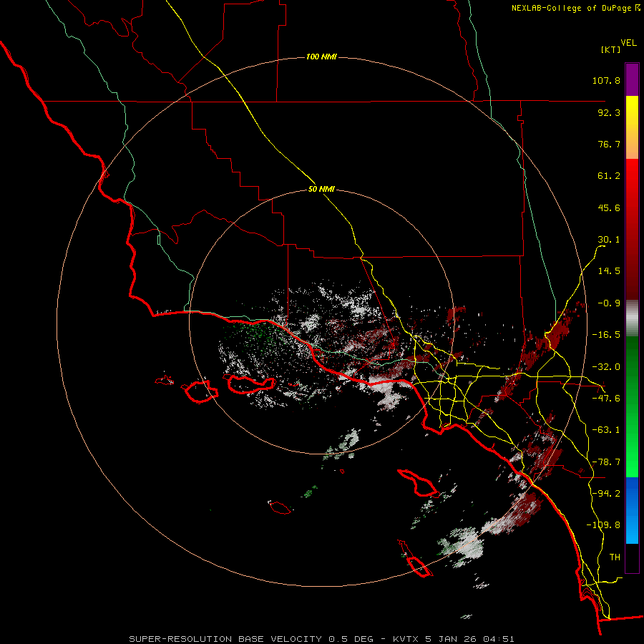This screenshot has width=644, height=644.
Task: Click the -47.6 legend value
Action: 606,399
